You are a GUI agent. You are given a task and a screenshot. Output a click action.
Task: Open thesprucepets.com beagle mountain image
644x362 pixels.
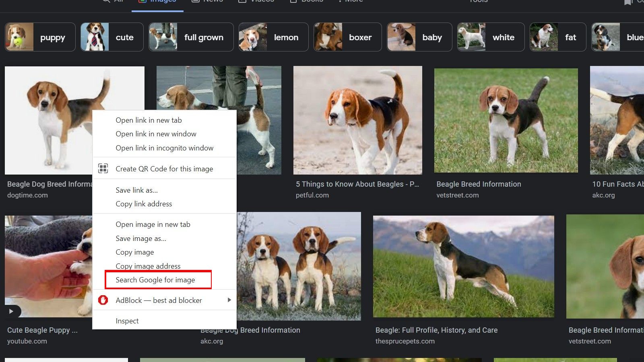tap(464, 266)
